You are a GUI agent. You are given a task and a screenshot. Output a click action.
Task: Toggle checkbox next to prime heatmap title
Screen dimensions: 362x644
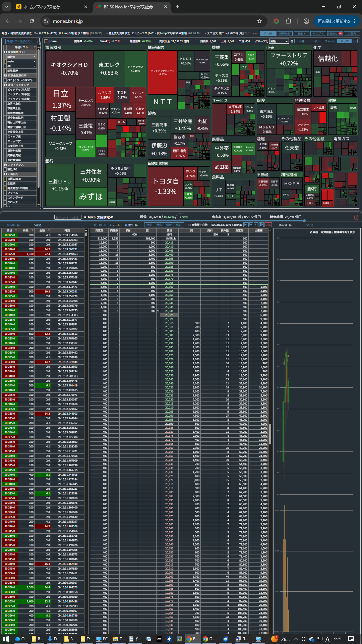pyautogui.click(x=47, y=41)
